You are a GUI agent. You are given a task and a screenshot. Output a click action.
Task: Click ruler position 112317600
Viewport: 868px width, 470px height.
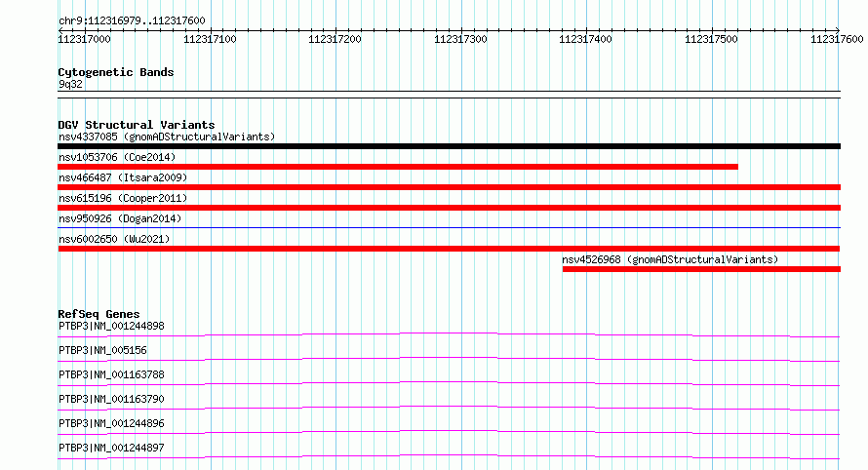[837, 39]
